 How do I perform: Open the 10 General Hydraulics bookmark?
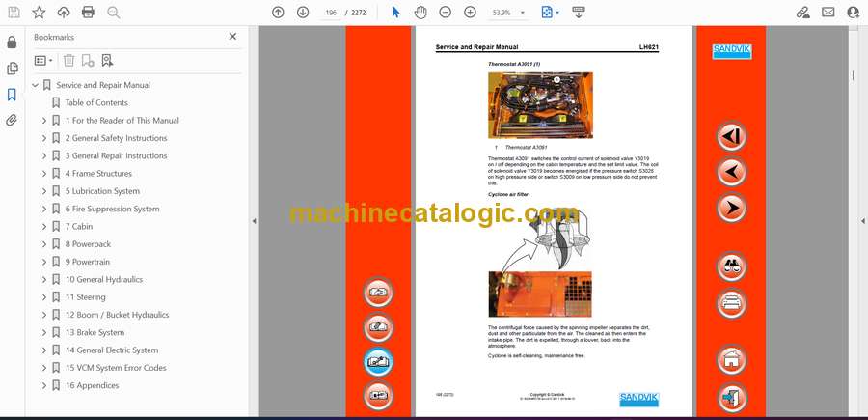tap(104, 279)
